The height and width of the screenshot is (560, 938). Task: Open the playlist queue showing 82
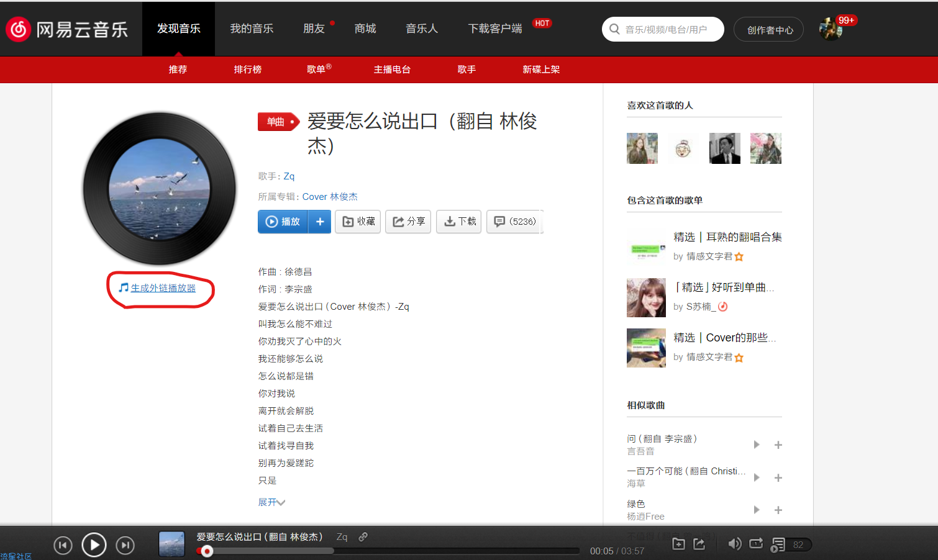click(x=791, y=545)
